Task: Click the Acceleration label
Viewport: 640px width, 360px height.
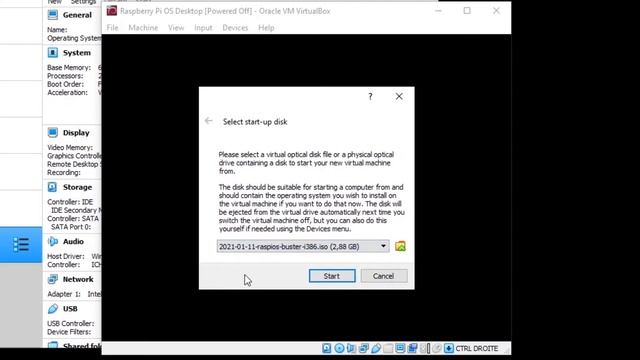Action: click(x=67, y=93)
